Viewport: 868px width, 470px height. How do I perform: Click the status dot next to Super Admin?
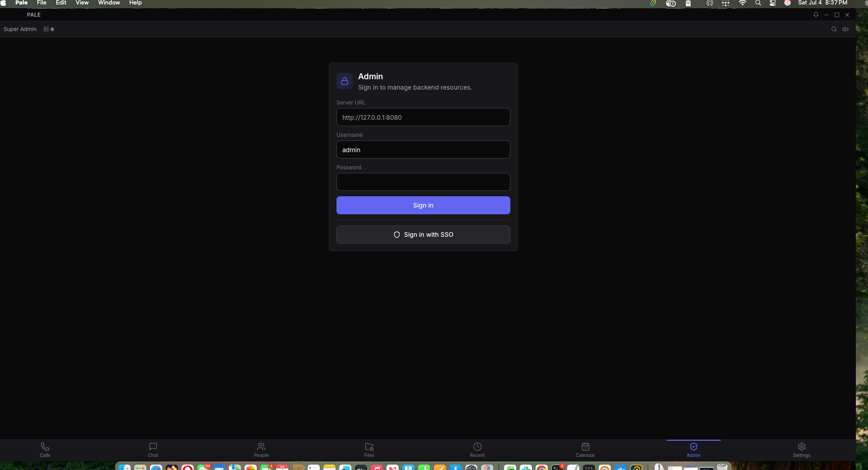point(52,29)
